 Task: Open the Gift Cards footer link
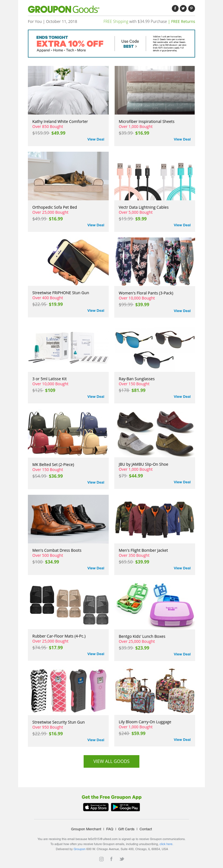point(126,829)
